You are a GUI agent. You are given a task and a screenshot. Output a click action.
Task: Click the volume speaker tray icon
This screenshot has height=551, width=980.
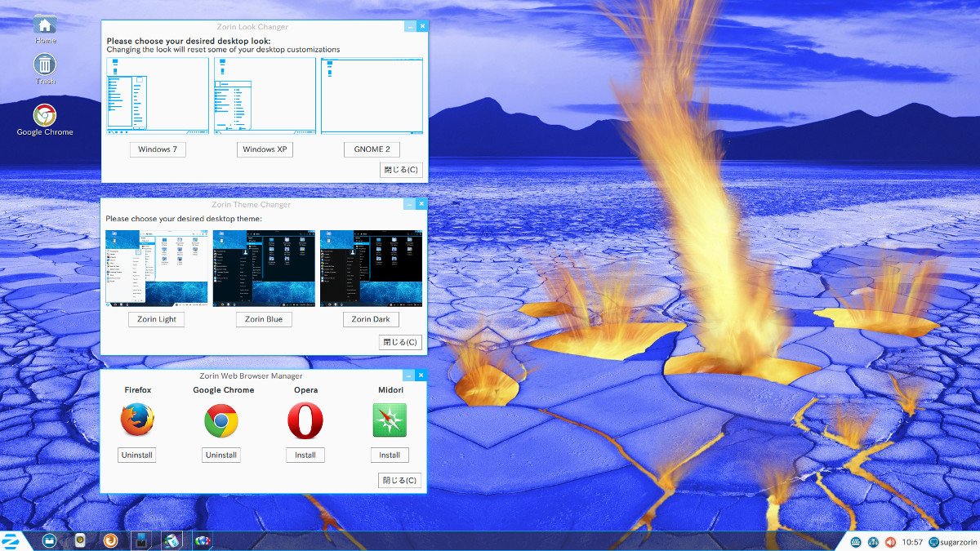pyautogui.click(x=890, y=542)
